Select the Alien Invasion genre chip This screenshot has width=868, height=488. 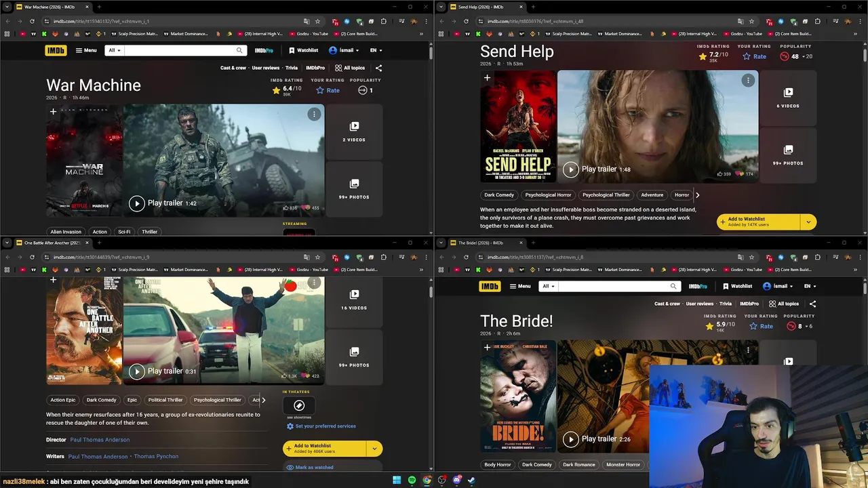pos(66,232)
